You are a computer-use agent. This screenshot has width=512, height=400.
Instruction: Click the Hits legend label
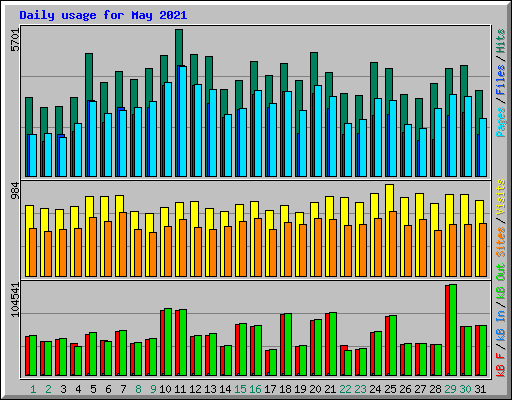pyautogui.click(x=501, y=41)
